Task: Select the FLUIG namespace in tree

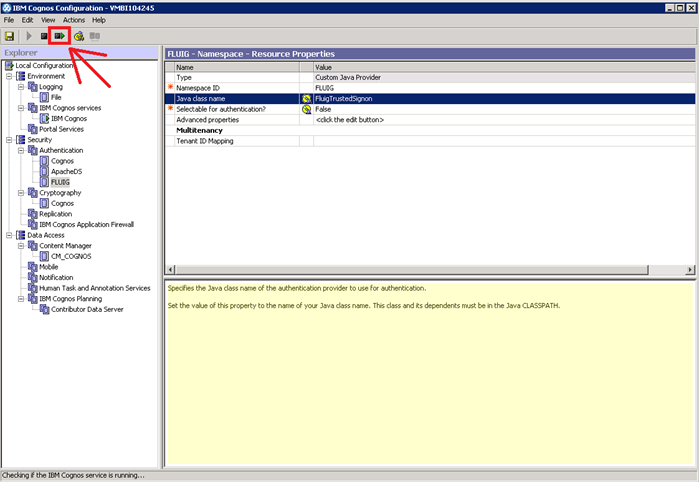Action: (x=60, y=182)
